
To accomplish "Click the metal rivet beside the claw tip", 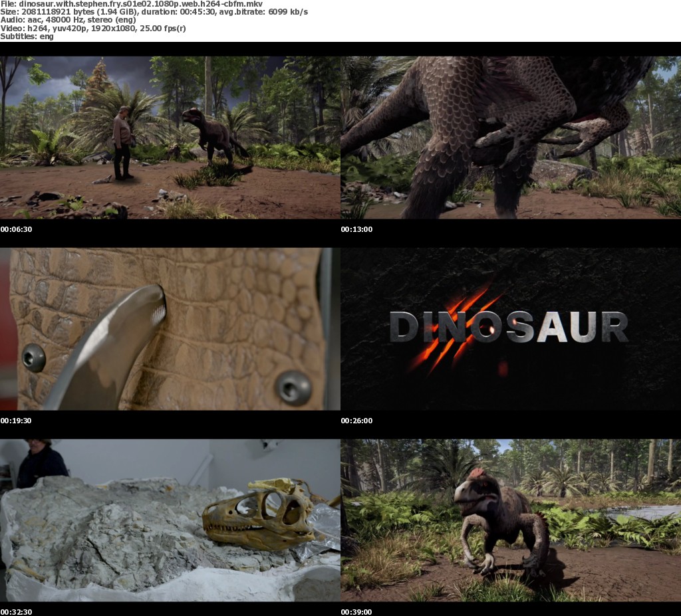I will coord(34,358).
